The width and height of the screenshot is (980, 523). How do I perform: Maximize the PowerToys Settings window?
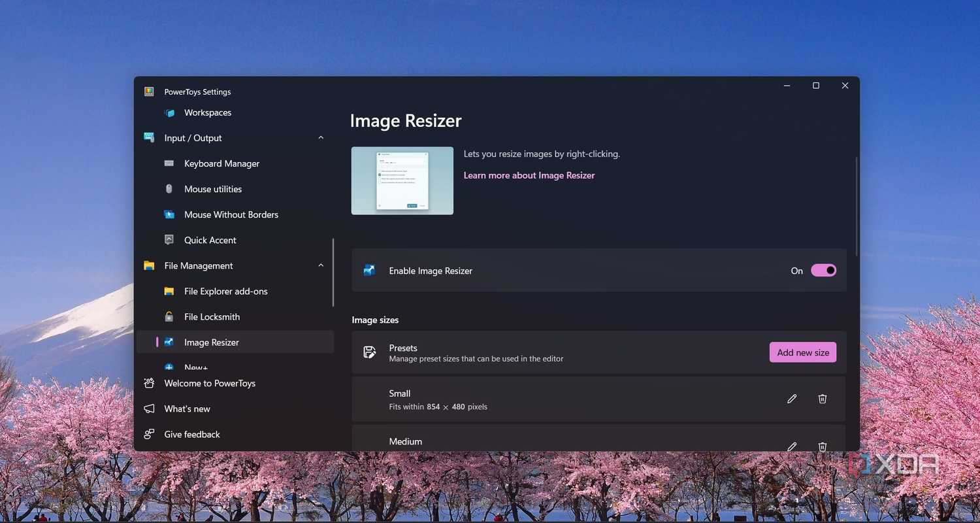pos(816,86)
